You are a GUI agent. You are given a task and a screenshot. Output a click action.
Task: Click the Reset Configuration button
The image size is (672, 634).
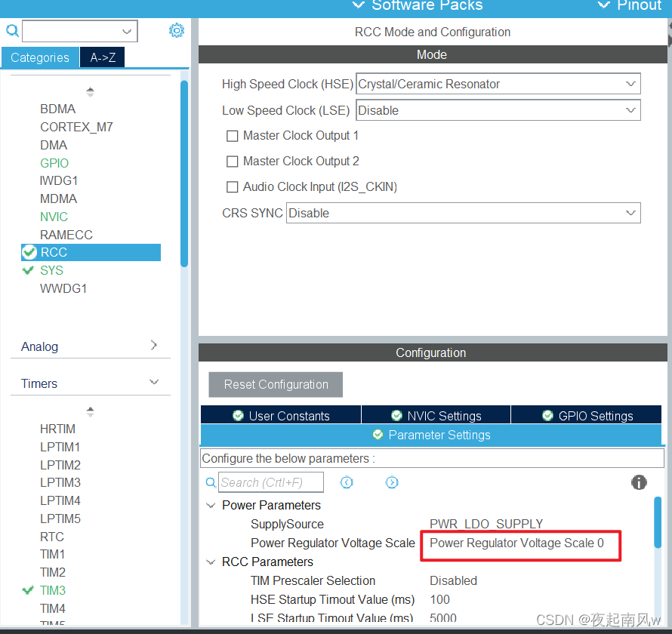coord(275,384)
